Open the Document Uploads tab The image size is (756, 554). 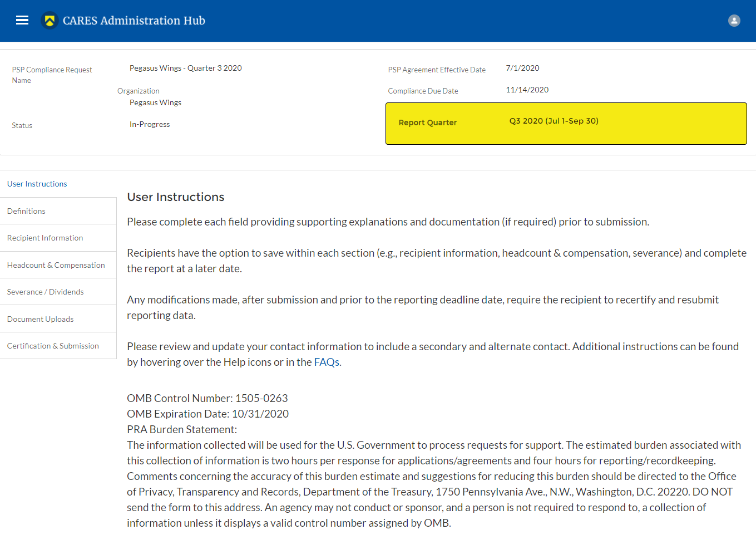point(40,319)
